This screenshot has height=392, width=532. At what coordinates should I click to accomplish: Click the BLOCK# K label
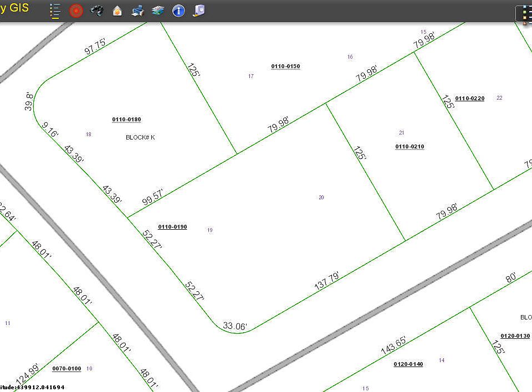click(x=140, y=137)
